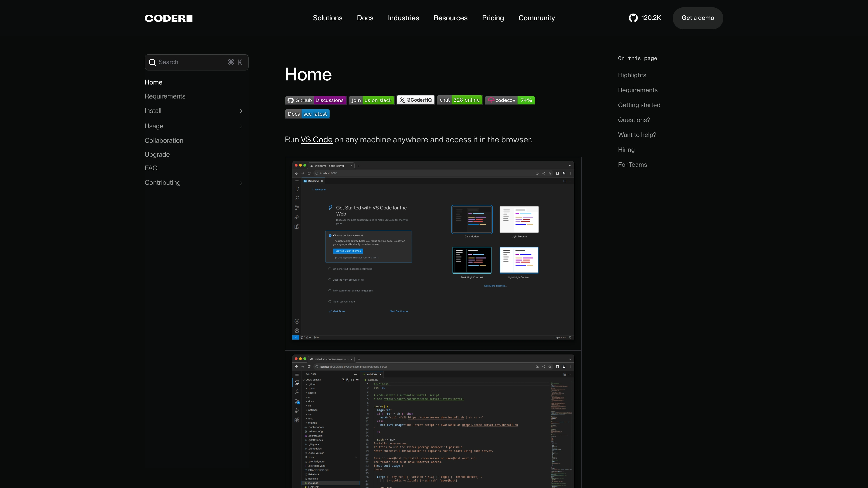Screen dimensions: 868x488
Task: Open Docs in the top navigation
Action: coord(365,18)
